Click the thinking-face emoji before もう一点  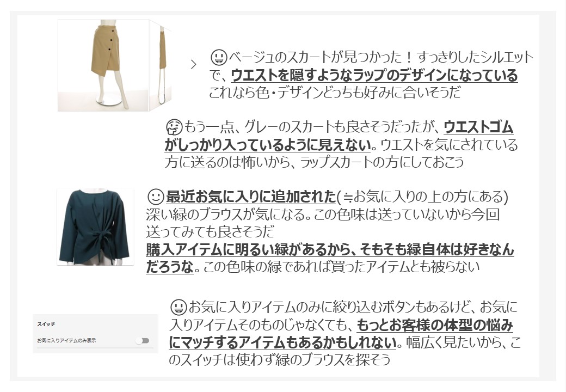pos(174,127)
